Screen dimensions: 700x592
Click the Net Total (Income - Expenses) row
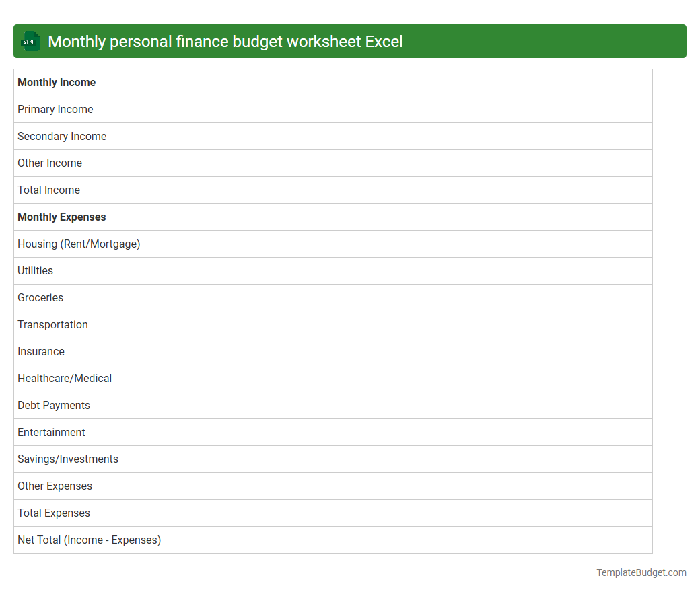89,540
